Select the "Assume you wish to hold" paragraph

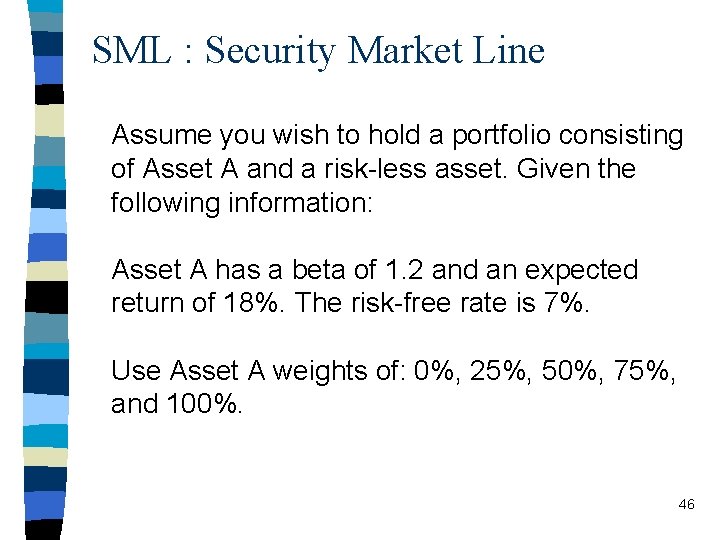coord(397,169)
